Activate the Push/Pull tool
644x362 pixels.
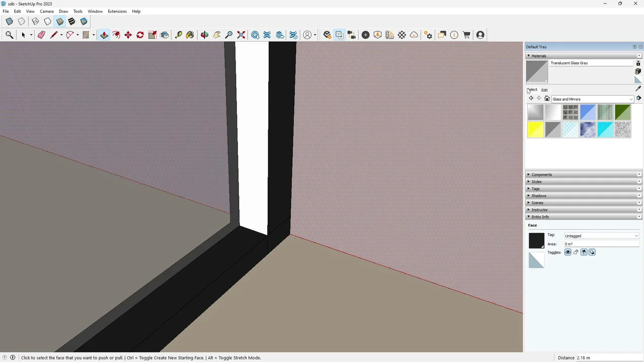(104, 35)
